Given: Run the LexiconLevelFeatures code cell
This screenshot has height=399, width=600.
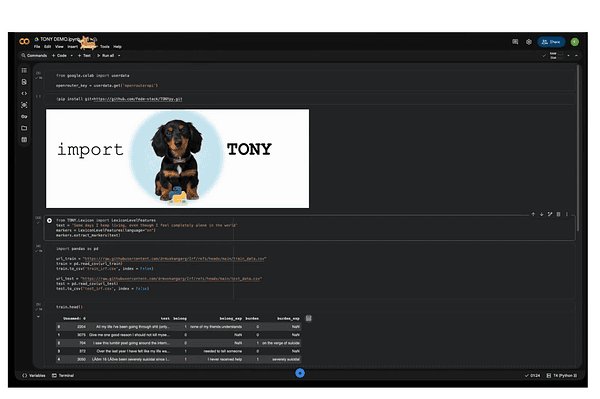Looking at the screenshot, I should click(x=49, y=220).
